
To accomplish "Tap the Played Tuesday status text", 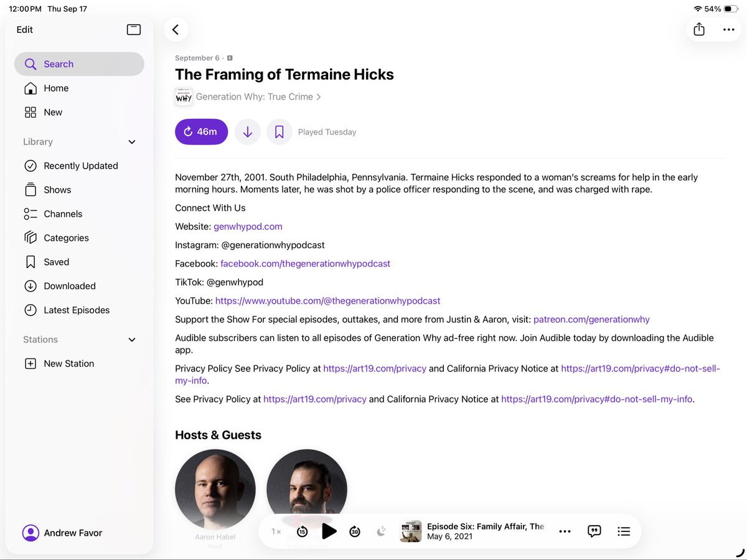I will pyautogui.click(x=327, y=132).
